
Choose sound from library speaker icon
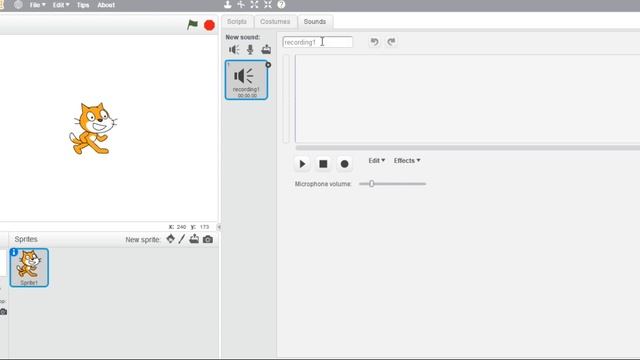pyautogui.click(x=234, y=50)
